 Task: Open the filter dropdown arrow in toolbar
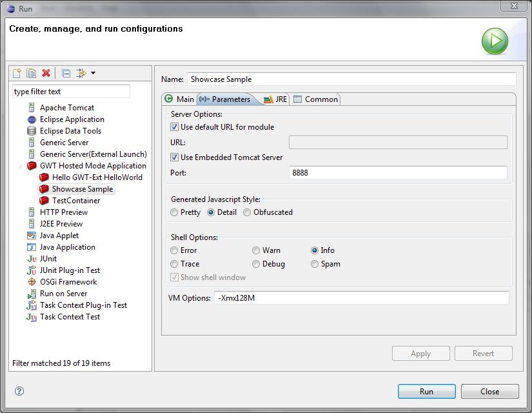[x=93, y=73]
